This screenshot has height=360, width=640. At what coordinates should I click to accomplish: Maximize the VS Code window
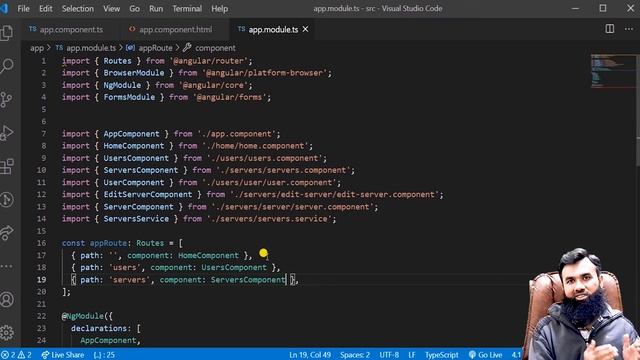pos(603,9)
